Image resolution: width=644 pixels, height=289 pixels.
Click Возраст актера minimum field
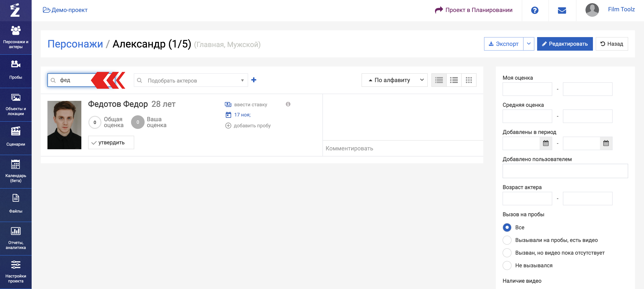(x=527, y=198)
